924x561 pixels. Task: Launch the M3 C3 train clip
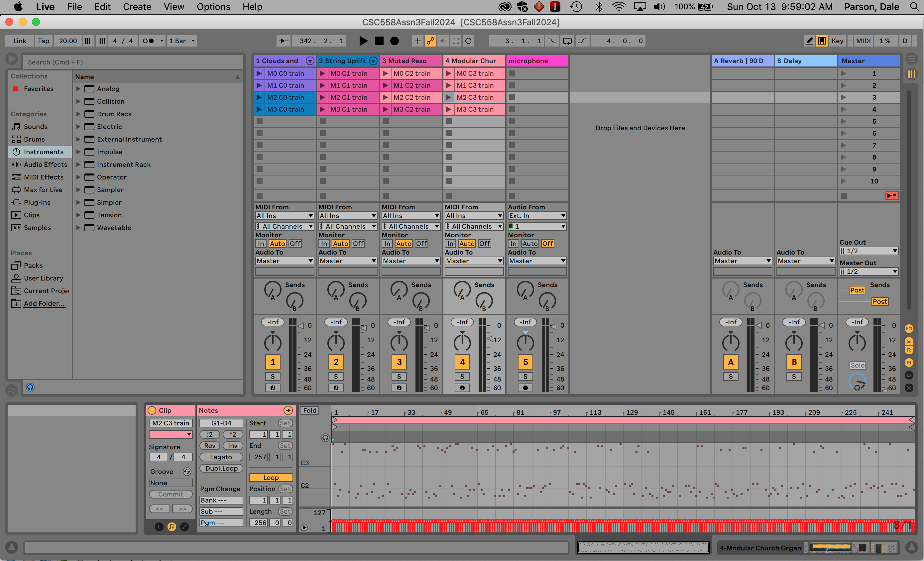click(448, 109)
